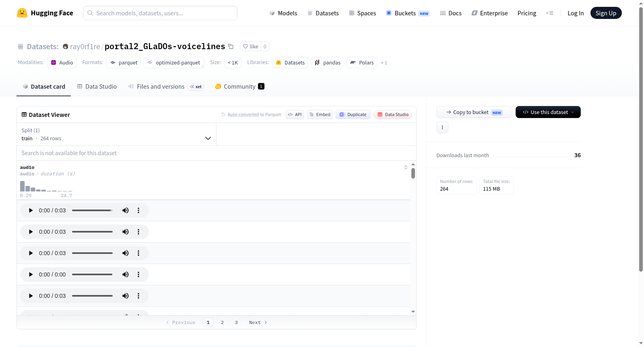Screen dimensions: 644x347
Task: Open the Files and versions tab
Action: click(166, 86)
